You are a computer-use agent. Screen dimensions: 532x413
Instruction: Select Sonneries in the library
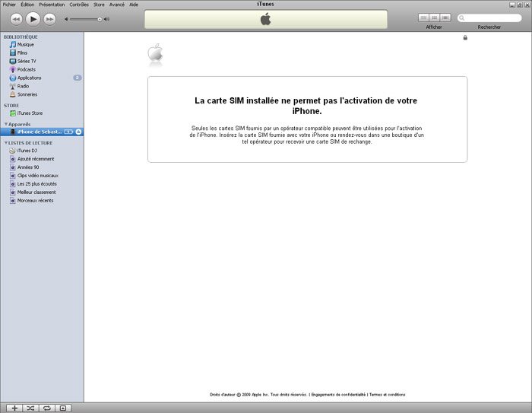[x=42, y=94]
